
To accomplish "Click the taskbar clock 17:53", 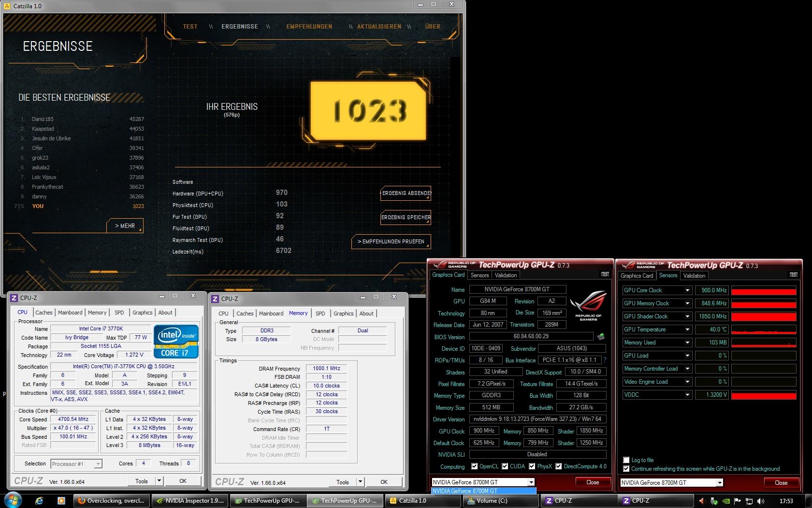I will 786,501.
